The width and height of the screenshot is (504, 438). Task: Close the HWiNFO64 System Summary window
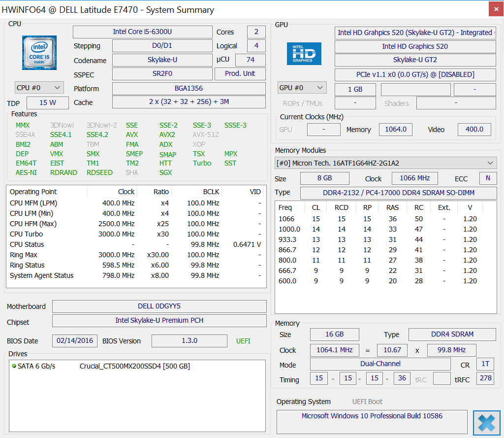pyautogui.click(x=496, y=9)
